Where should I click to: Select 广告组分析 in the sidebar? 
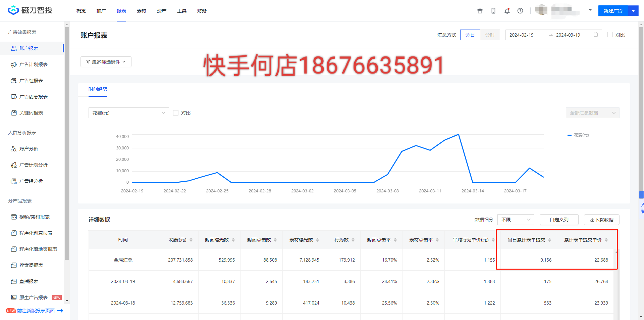point(32,181)
